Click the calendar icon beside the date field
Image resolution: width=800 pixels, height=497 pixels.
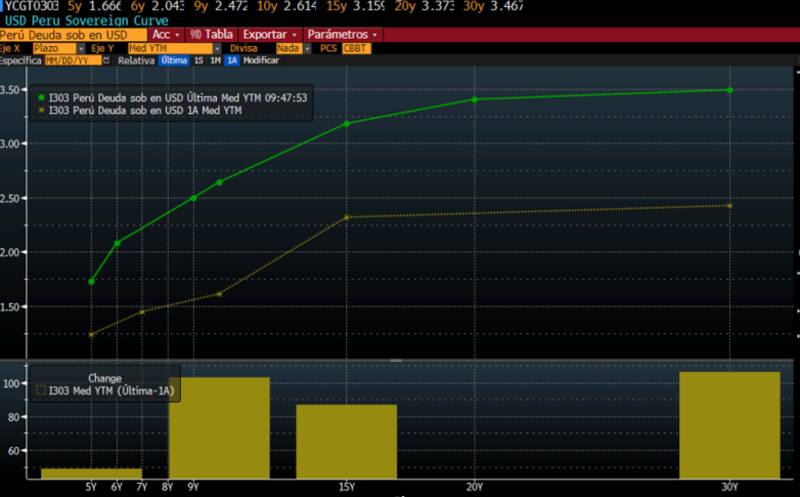point(105,60)
